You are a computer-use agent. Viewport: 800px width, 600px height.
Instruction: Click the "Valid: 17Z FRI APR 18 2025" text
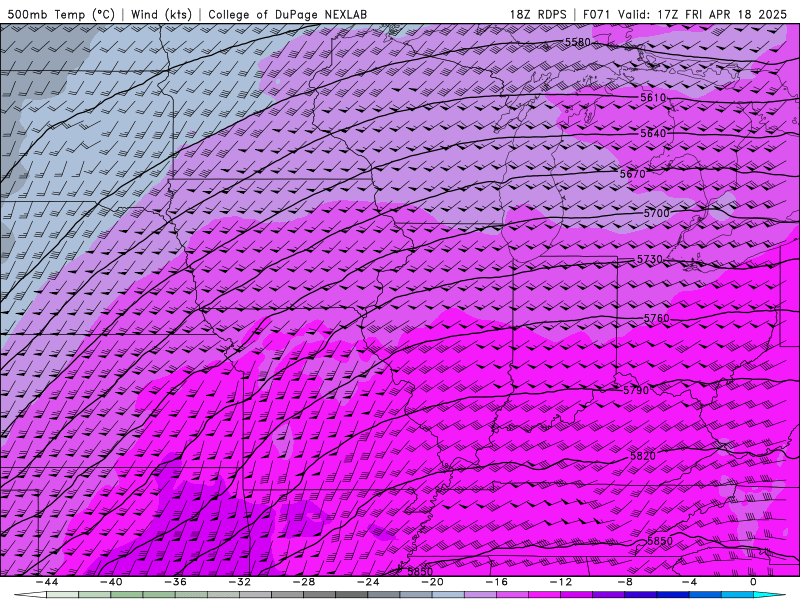point(703,14)
